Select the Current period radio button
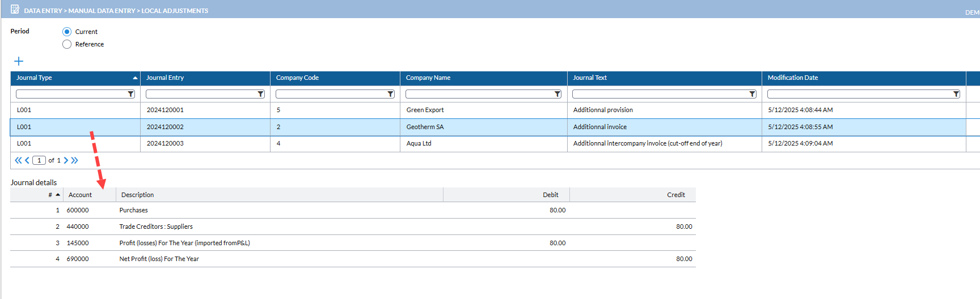The height and width of the screenshot is (299, 980). pos(67,32)
